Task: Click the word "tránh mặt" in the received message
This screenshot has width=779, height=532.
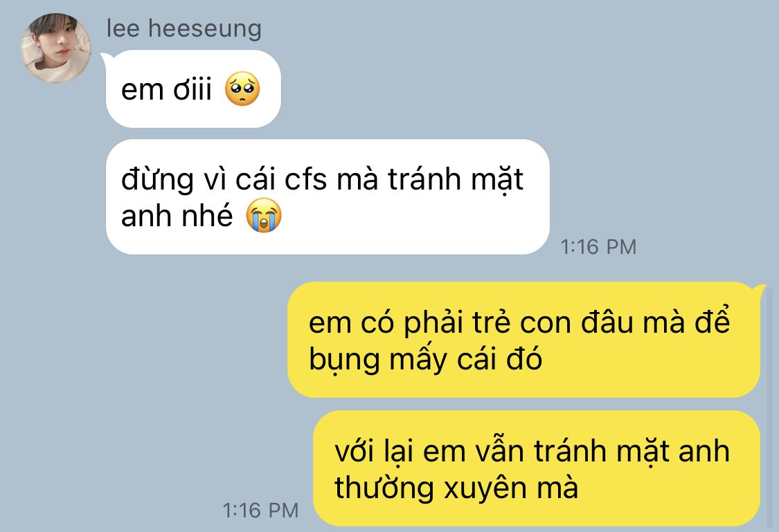Action: pyautogui.click(x=455, y=179)
